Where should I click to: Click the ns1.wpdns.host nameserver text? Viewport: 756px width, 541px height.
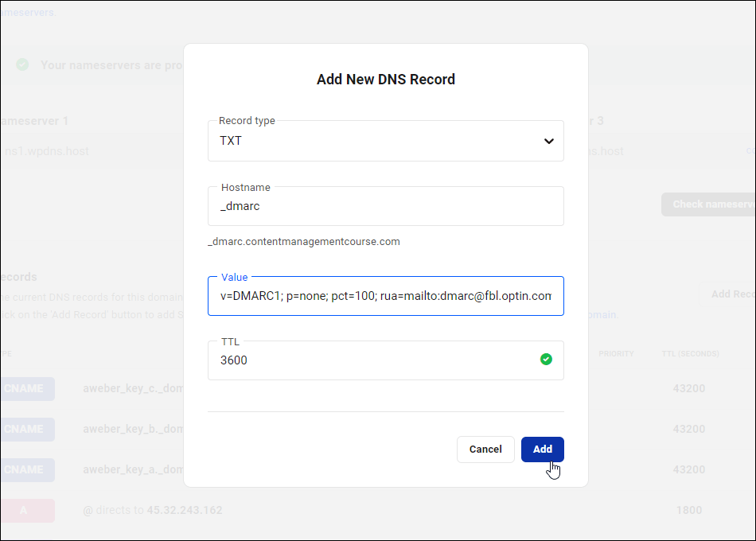click(47, 151)
